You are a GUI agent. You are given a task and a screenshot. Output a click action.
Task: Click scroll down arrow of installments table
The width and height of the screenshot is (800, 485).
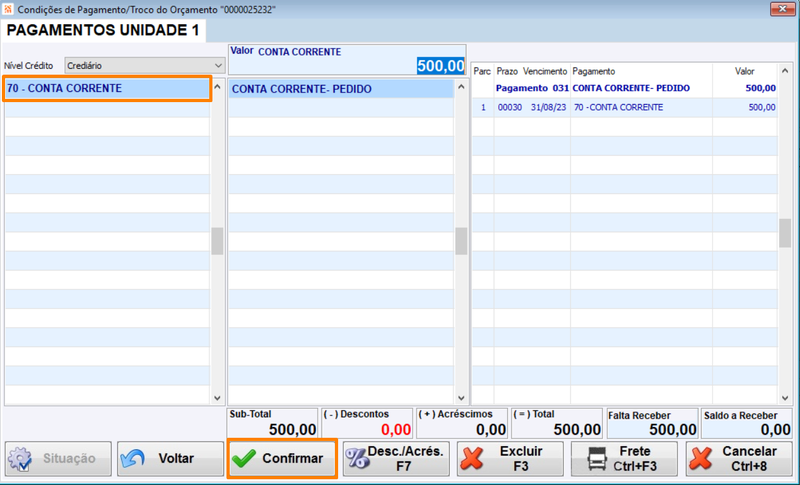(x=785, y=398)
